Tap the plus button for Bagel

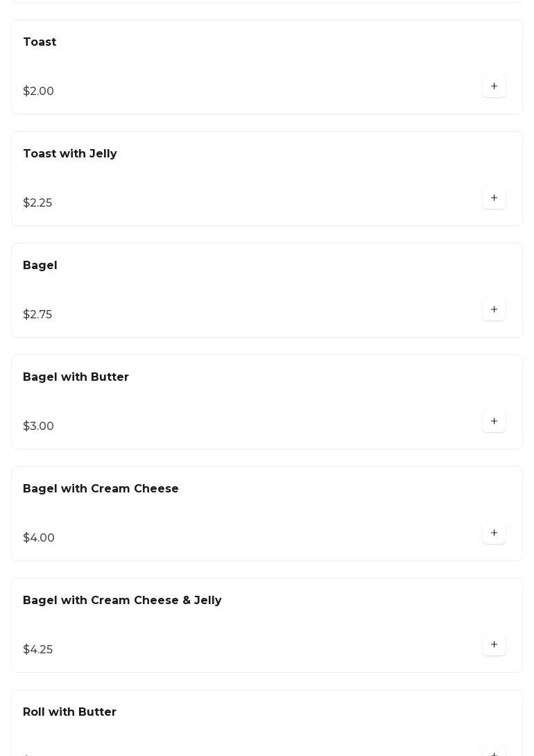(x=494, y=309)
